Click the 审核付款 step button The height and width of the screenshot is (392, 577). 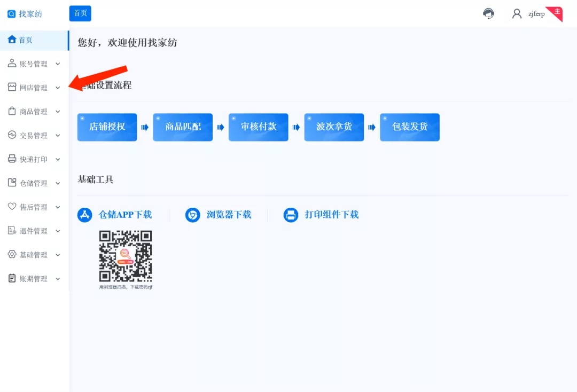pyautogui.click(x=259, y=127)
